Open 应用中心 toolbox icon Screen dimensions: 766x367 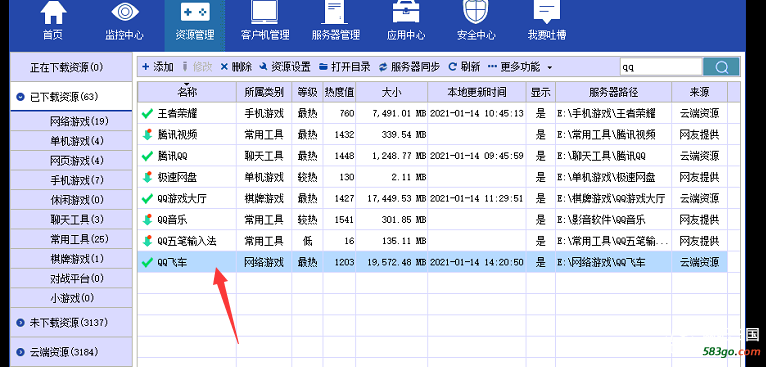(405, 13)
